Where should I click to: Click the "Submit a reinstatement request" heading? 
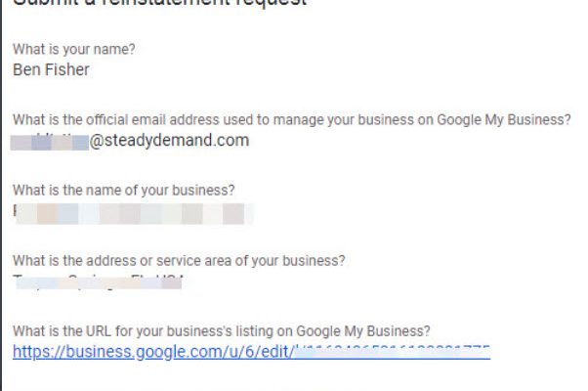click(159, 4)
